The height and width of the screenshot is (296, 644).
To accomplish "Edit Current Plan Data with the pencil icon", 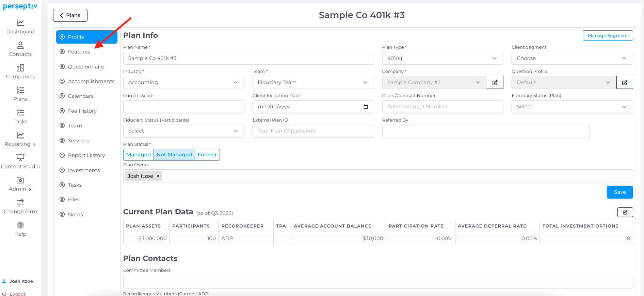I will [625, 212].
